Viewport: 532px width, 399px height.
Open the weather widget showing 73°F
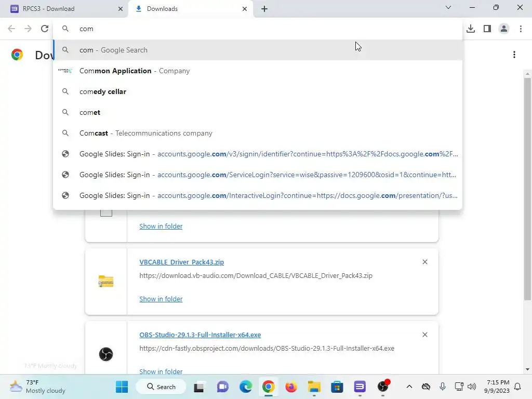point(37,387)
